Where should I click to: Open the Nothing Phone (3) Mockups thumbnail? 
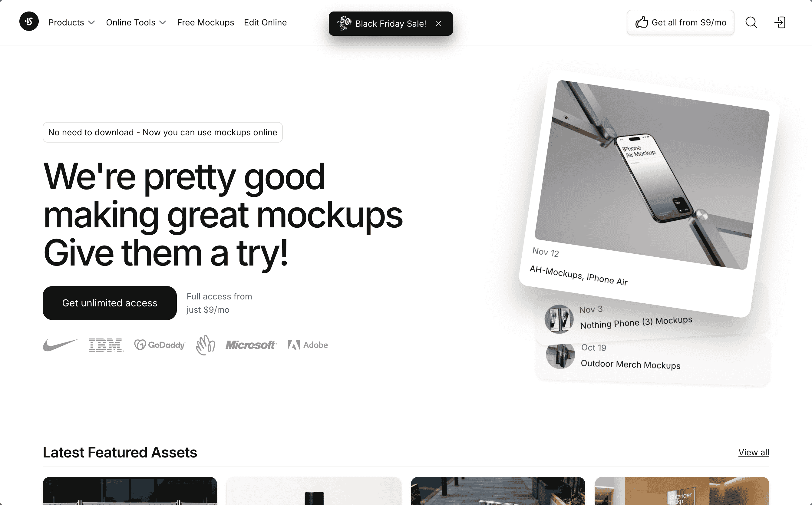coord(559,319)
